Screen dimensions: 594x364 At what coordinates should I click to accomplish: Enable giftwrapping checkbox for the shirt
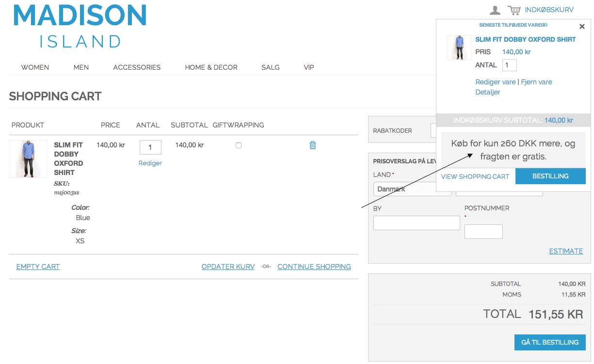[x=238, y=145]
